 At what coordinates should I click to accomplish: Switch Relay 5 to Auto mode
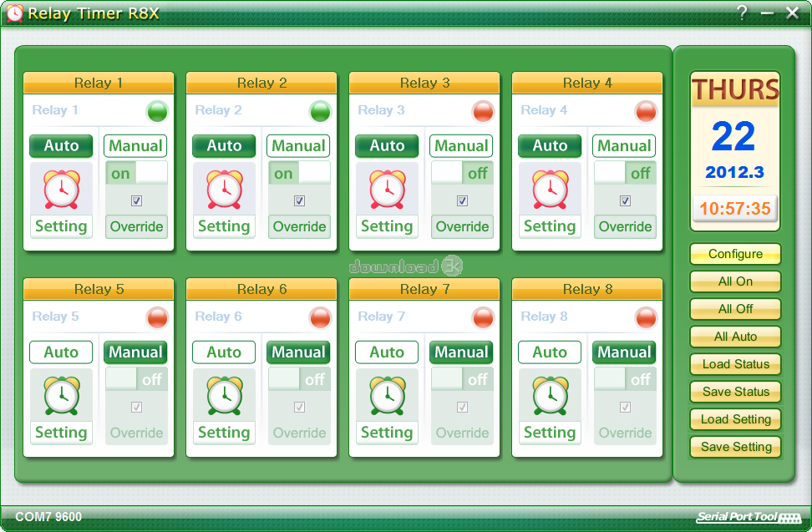[61, 352]
